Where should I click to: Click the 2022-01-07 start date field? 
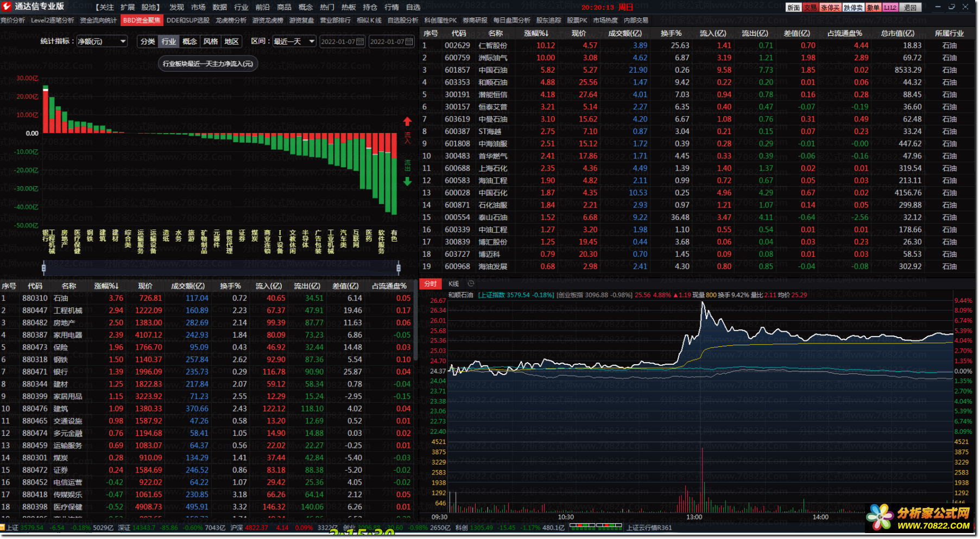coord(342,41)
